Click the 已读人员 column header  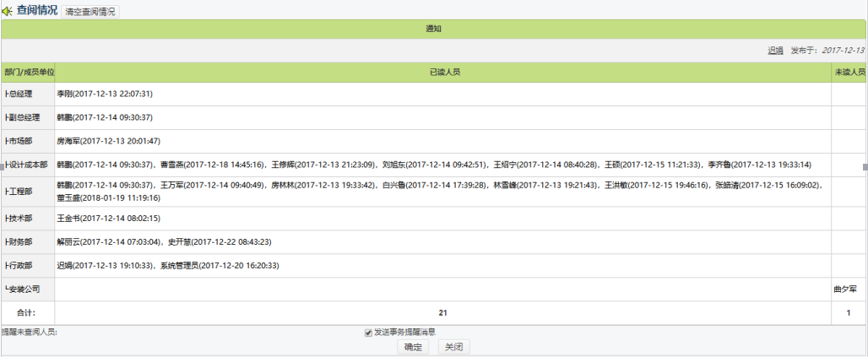tap(444, 73)
